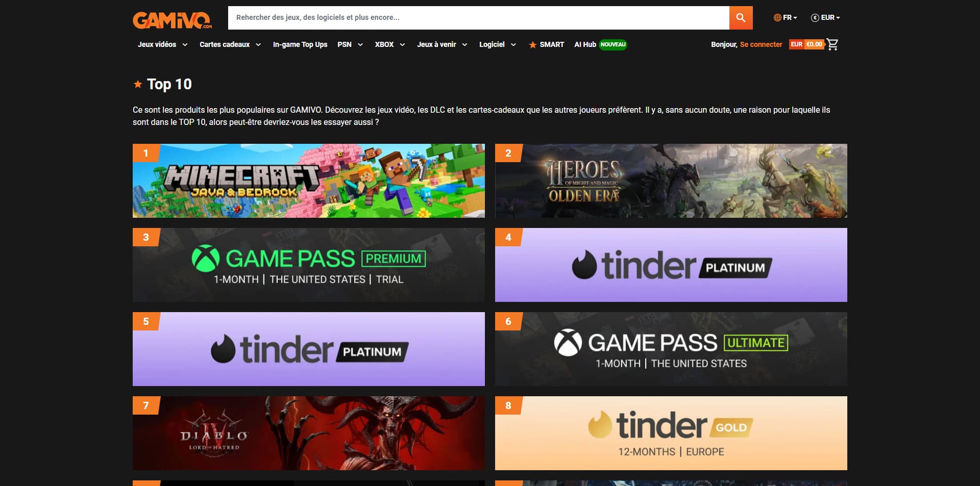This screenshot has height=486, width=980.
Task: Open the AI Hub menu item
Action: [x=600, y=44]
